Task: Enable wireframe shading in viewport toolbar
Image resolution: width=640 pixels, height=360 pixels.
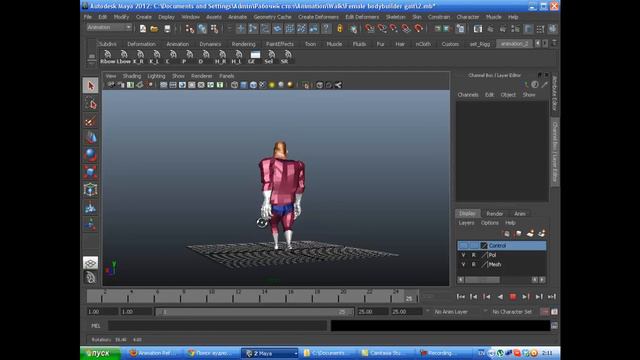Action: (x=234, y=85)
